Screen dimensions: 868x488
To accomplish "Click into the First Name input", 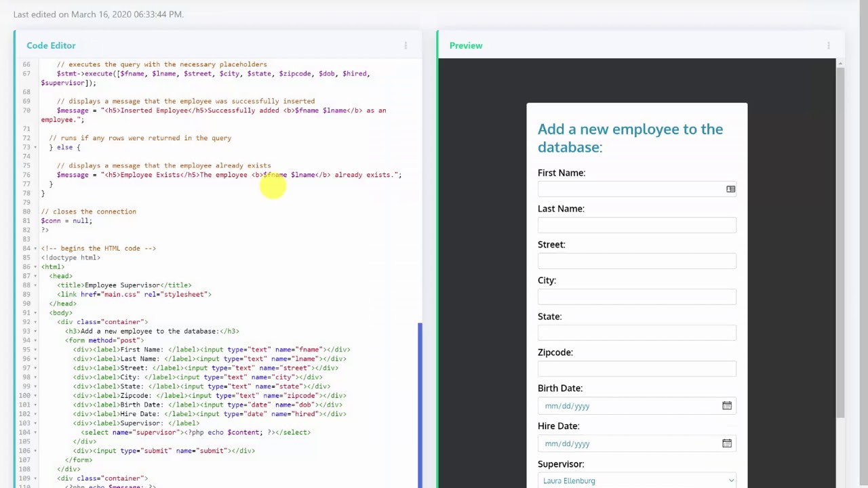I will (x=637, y=189).
